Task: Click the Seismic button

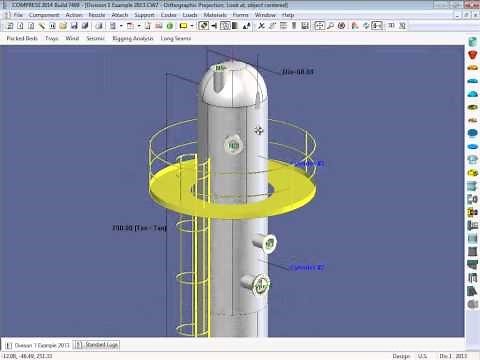Action: click(x=95, y=38)
